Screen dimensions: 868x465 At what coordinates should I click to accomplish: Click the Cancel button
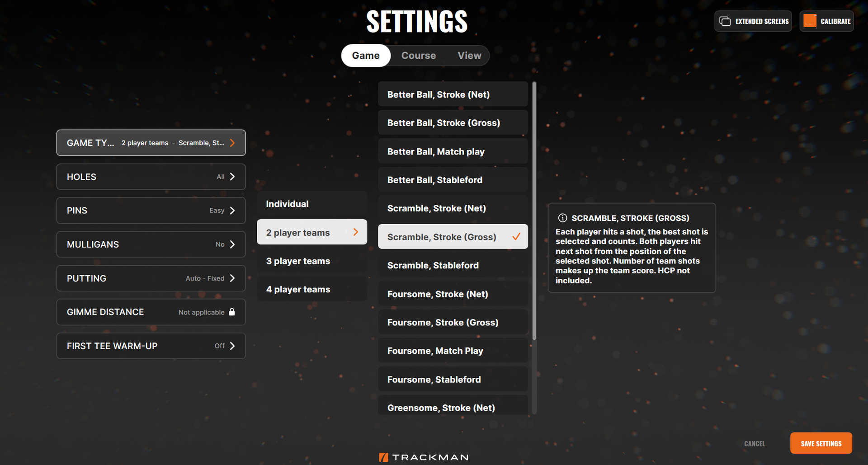[754, 444]
